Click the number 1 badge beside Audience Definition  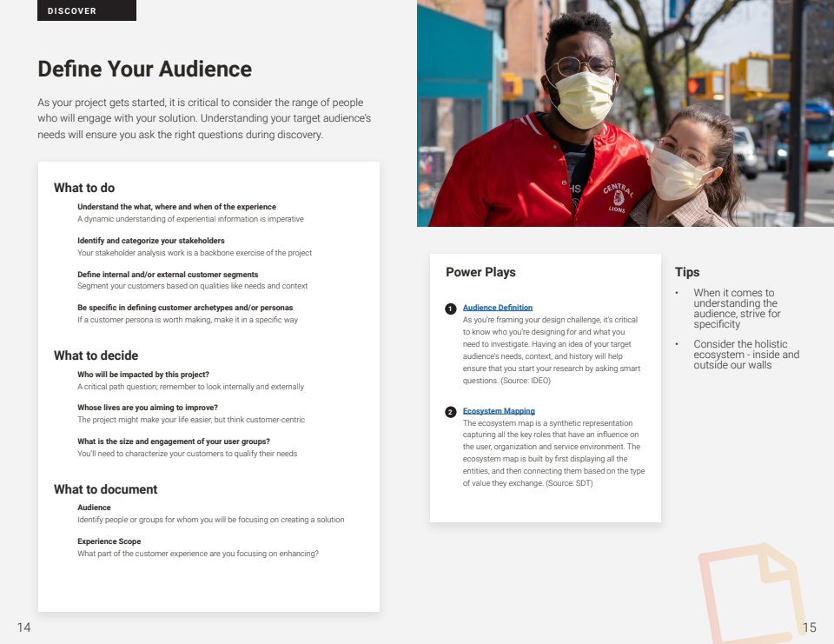pyautogui.click(x=450, y=309)
